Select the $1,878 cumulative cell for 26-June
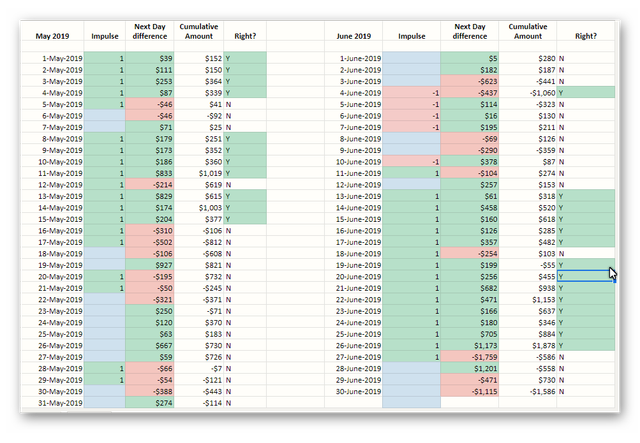 click(x=527, y=345)
